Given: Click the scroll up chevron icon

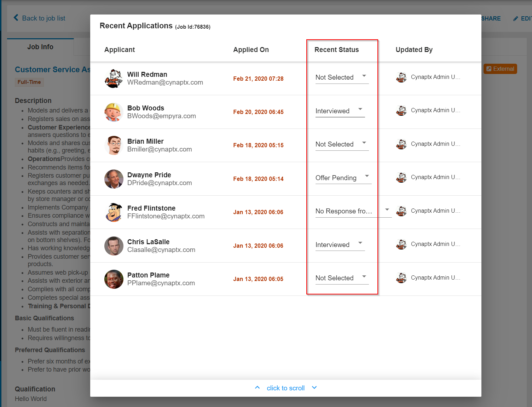Looking at the screenshot, I should [x=258, y=388].
